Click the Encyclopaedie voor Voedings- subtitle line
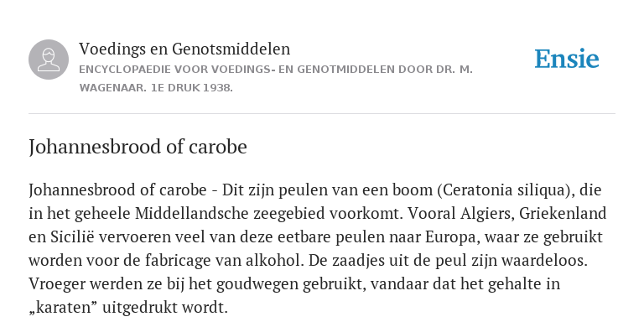 [x=276, y=70]
